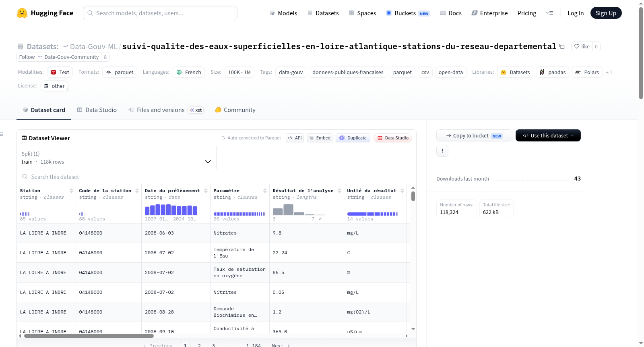Select the other license tag
The width and height of the screenshot is (644, 347).
(54, 86)
